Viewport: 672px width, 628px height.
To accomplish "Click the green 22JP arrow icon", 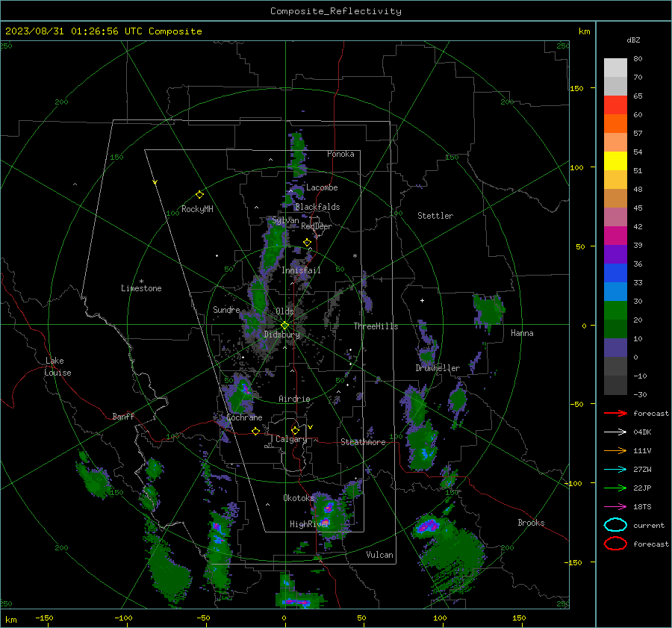I will click(x=615, y=488).
